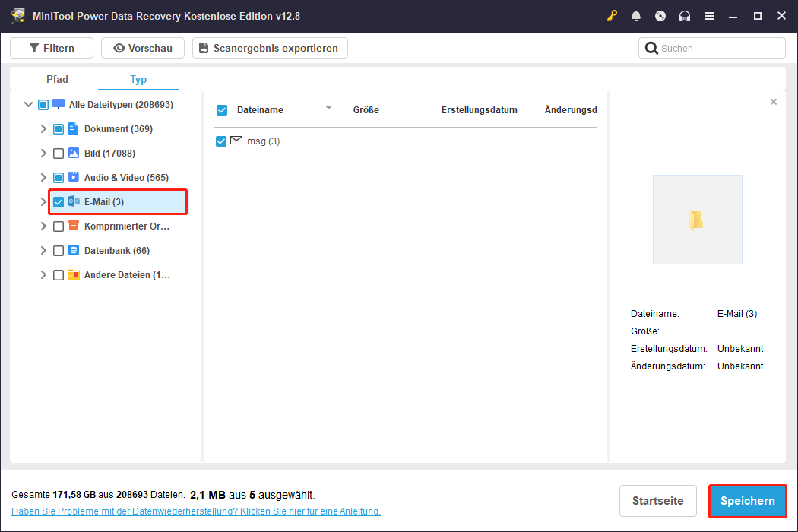Toggle the Dateiname select-all checkbox
The image size is (798, 532).
[x=222, y=110]
